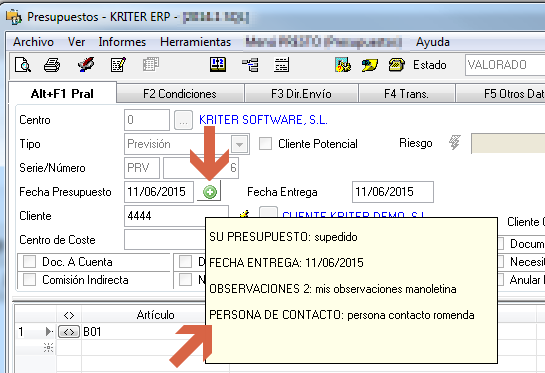Tick the Doc. A Cuenta checkbox
This screenshot has width=545, height=373.
pos(29,262)
